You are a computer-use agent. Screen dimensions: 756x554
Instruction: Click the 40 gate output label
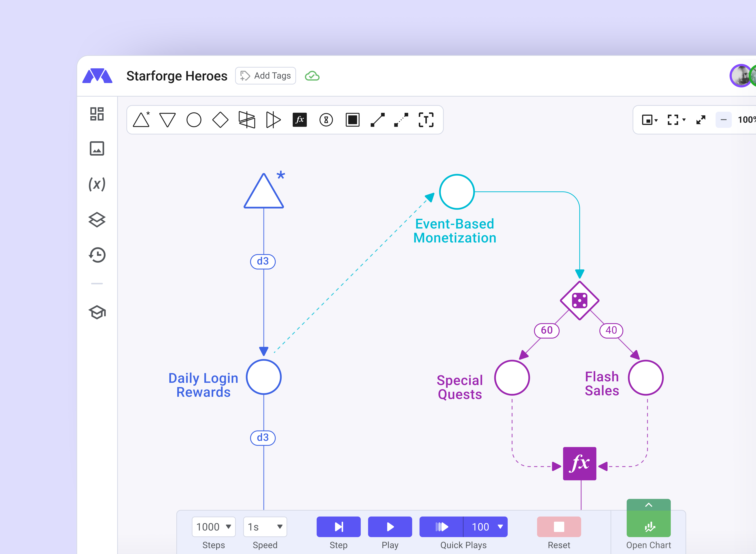point(611,330)
